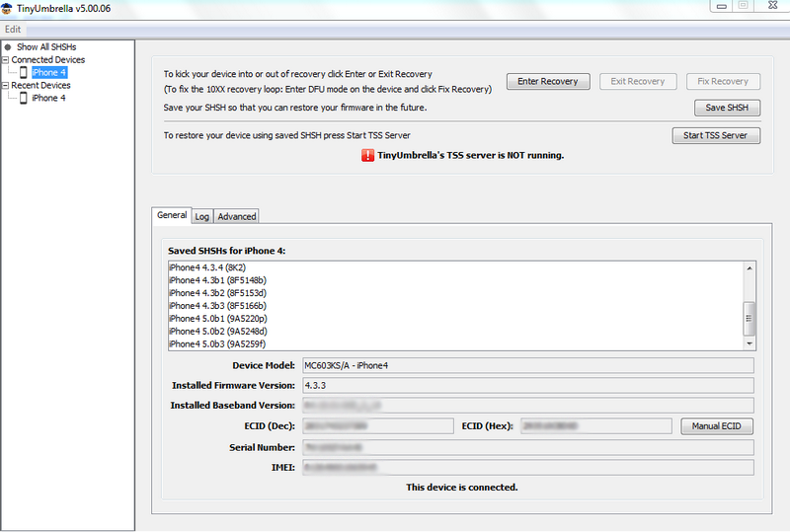Click the connected iPhone 4 phone icon
The height and width of the screenshot is (532, 790).
coord(23,73)
